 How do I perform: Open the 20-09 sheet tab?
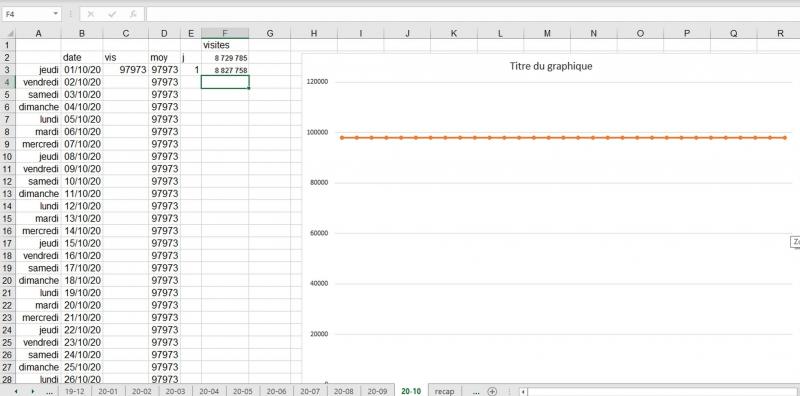click(377, 391)
